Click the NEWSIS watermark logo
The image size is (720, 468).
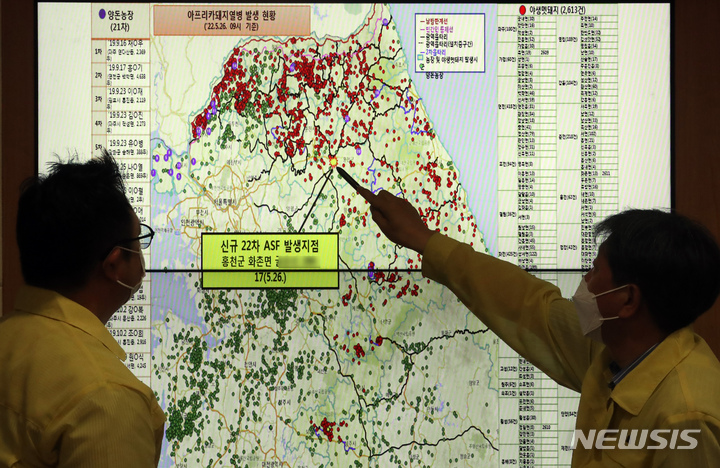click(x=634, y=439)
